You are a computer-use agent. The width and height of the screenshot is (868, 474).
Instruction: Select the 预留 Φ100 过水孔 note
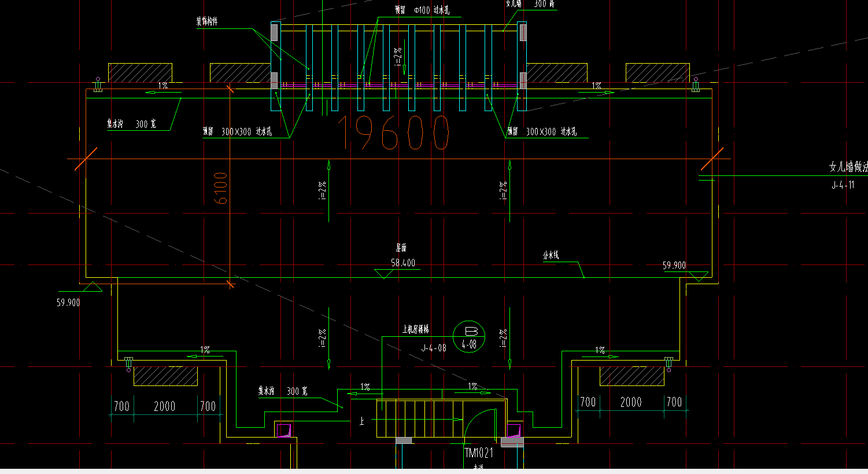pyautogui.click(x=422, y=10)
